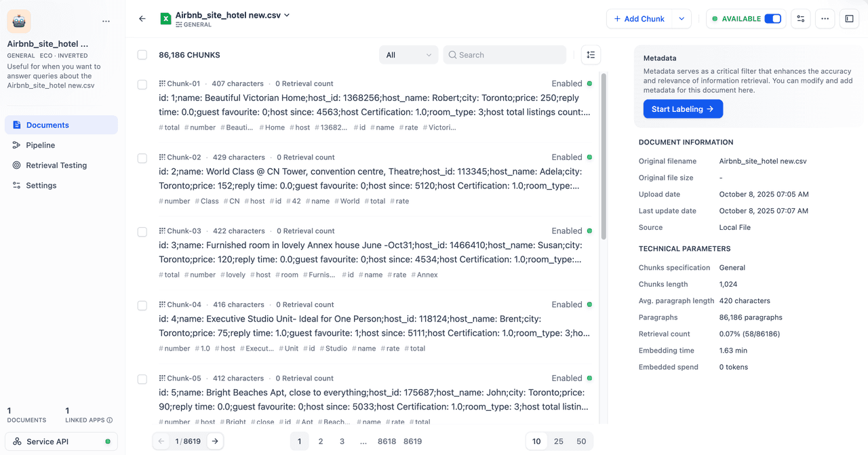
Task: Expand the Airbnb_site_hotel new.csv file dropdown
Action: click(x=287, y=15)
